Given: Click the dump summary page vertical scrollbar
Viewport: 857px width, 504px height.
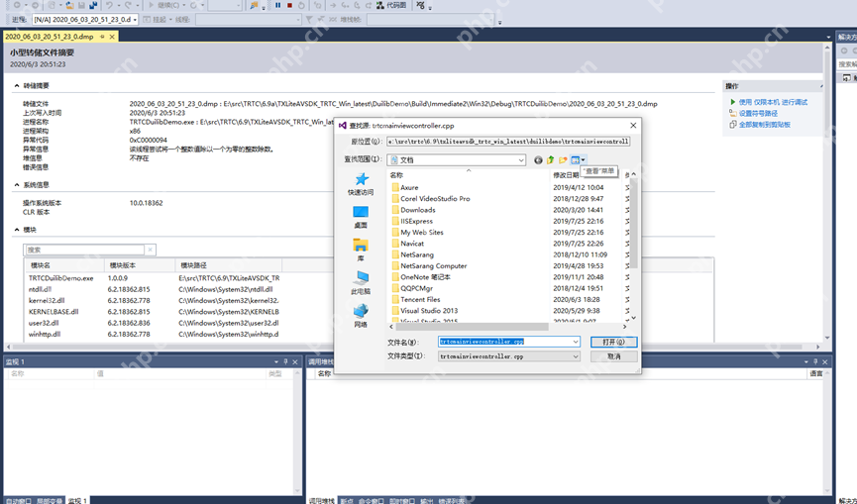Looking at the screenshot, I should pyautogui.click(x=827, y=191).
